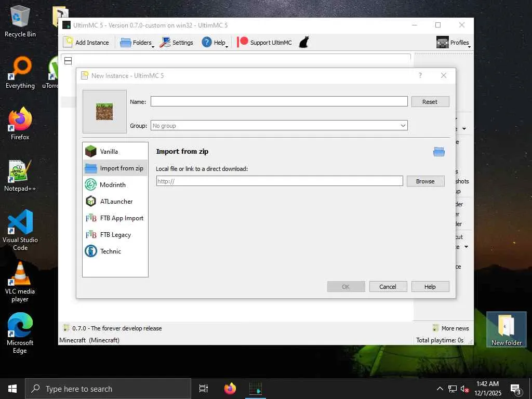Screen dimensions: 532x399
Task: Change the grass block instance icon
Action: [x=104, y=112]
